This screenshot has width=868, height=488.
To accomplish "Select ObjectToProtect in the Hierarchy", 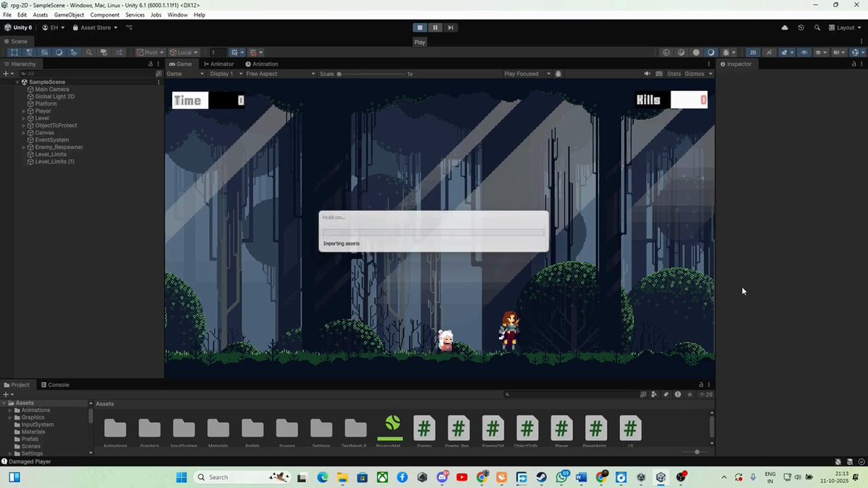I will (x=56, y=126).
